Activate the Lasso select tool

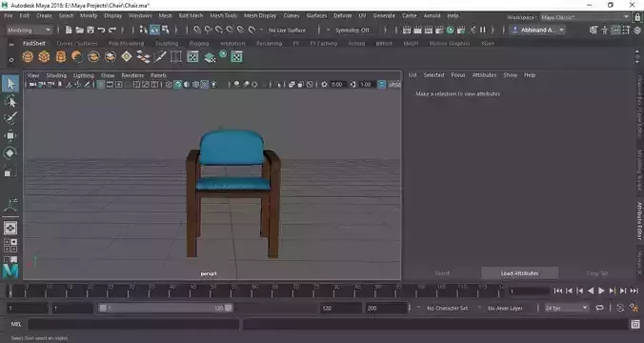pos(10,101)
